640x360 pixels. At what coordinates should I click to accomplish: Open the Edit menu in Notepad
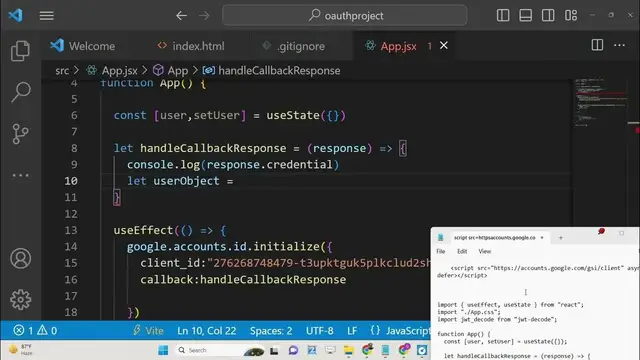462,251
